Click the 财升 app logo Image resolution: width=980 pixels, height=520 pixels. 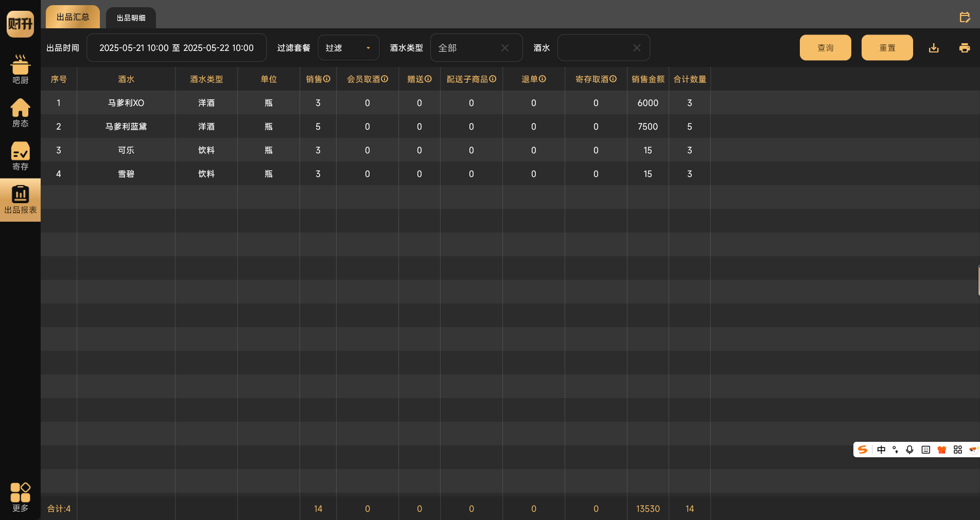click(20, 24)
